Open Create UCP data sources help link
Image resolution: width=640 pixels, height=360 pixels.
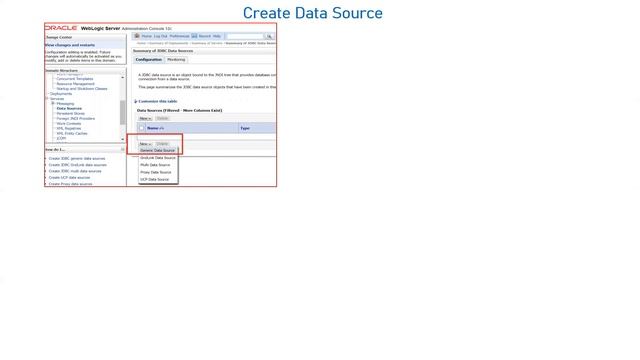tap(69, 178)
